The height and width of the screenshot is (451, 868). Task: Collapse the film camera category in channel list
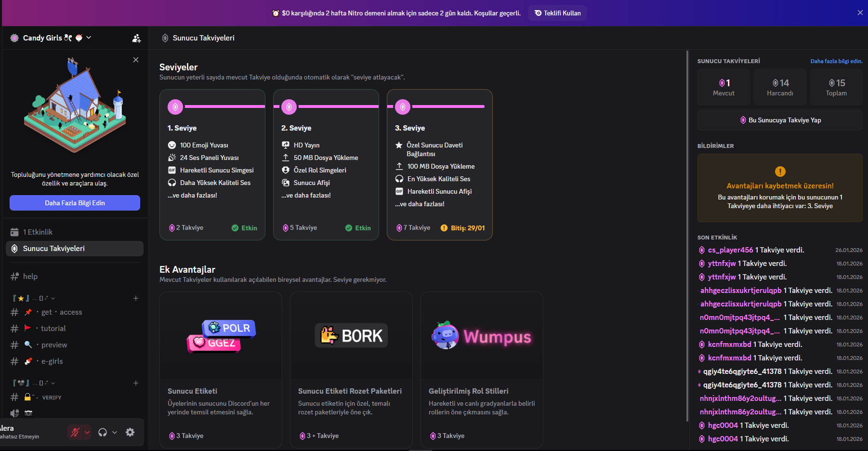click(34, 383)
